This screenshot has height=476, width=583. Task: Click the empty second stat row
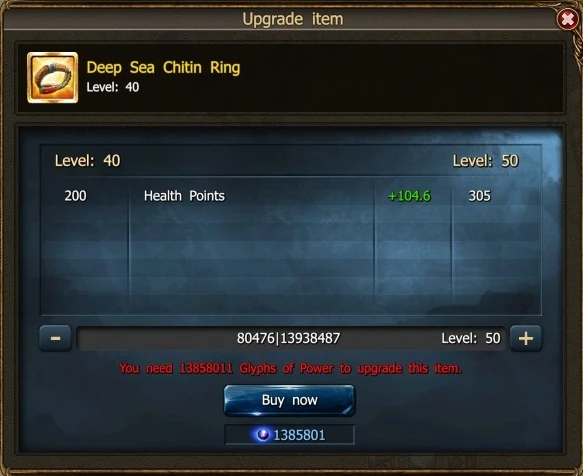(291, 214)
